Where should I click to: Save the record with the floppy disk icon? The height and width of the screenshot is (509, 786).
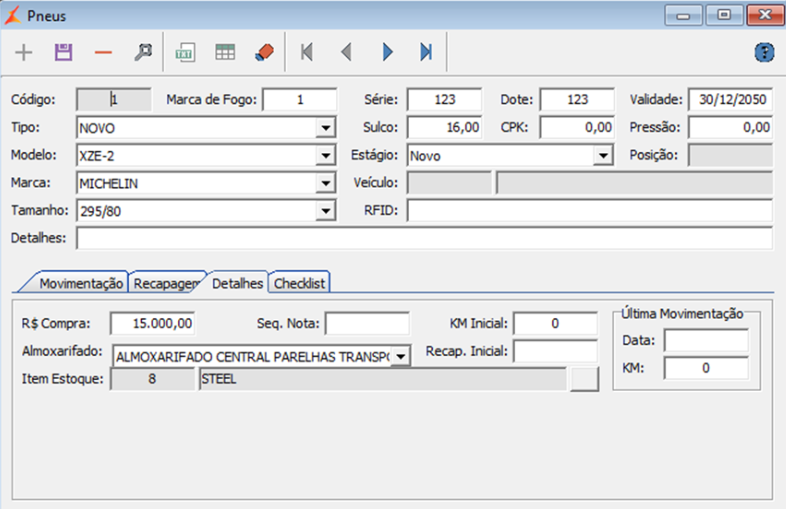click(x=64, y=52)
